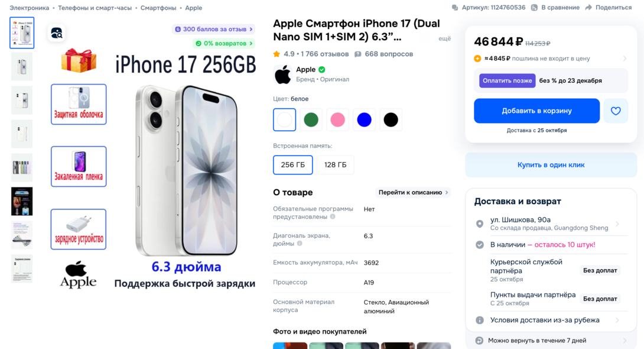
Task: Add the product to favorites with the heart icon
Action: 615,111
